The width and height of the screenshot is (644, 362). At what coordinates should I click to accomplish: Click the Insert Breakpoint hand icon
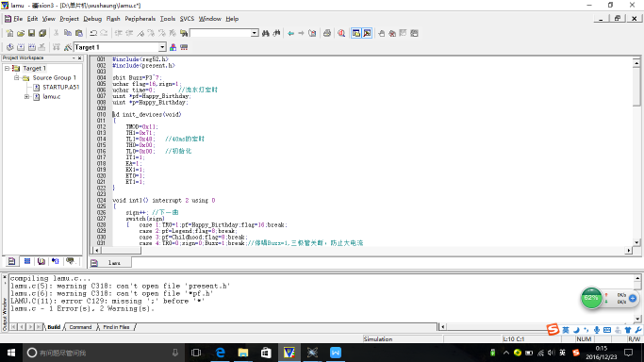[x=381, y=33]
